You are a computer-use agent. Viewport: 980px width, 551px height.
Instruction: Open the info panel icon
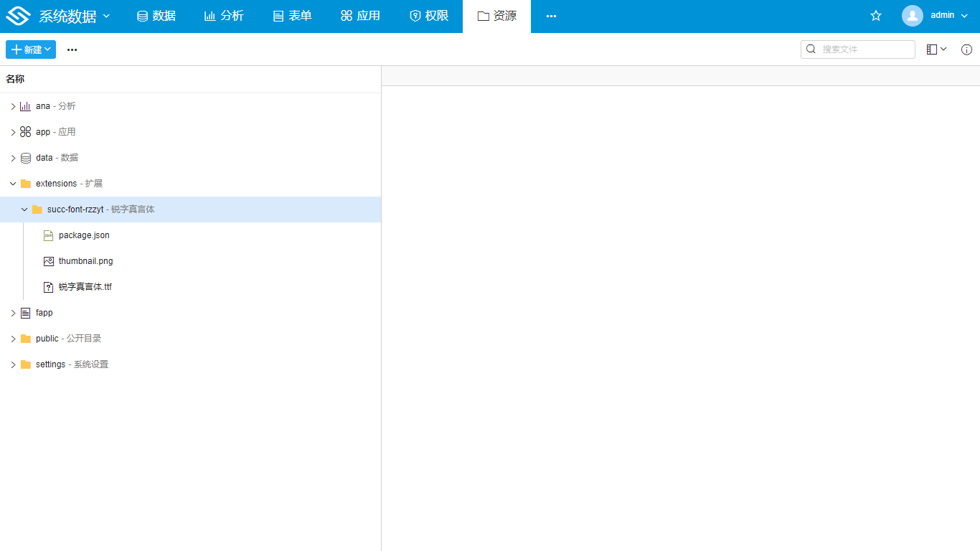[x=966, y=50]
